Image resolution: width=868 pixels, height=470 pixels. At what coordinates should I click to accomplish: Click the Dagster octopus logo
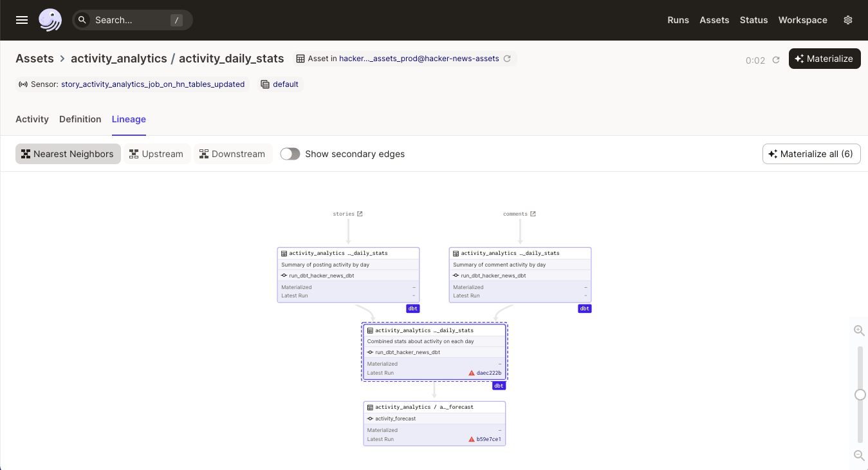point(50,20)
